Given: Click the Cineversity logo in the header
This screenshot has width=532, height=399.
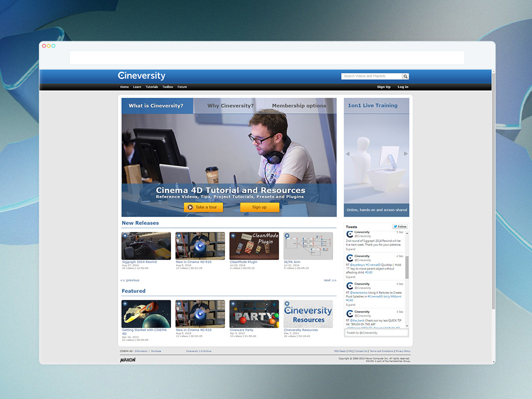Looking at the screenshot, I should click(142, 76).
